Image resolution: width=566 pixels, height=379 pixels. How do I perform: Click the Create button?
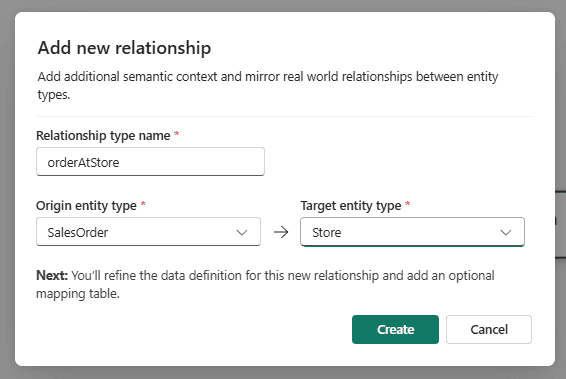[x=395, y=329]
